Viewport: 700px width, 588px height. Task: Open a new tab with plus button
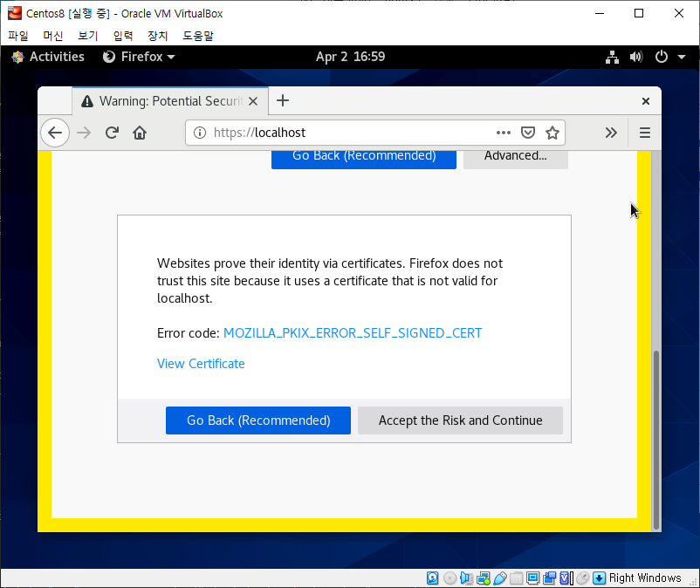click(x=283, y=101)
